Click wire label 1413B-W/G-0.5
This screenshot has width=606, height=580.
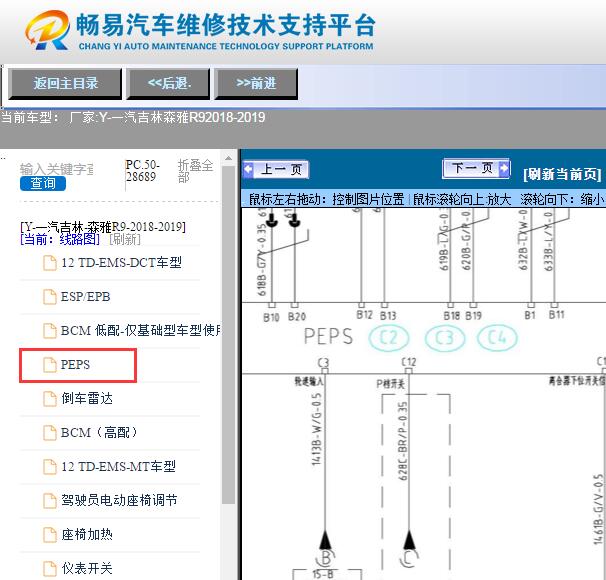pyautogui.click(x=317, y=429)
